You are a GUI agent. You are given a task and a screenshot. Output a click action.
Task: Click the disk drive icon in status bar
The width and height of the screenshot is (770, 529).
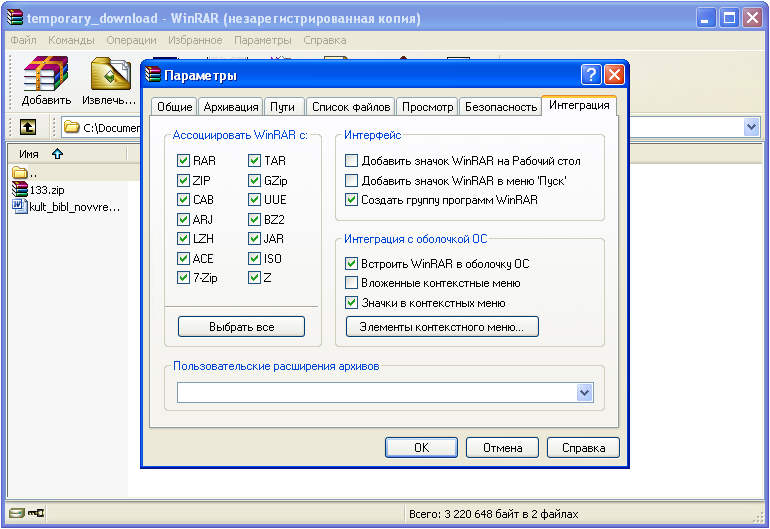click(17, 513)
